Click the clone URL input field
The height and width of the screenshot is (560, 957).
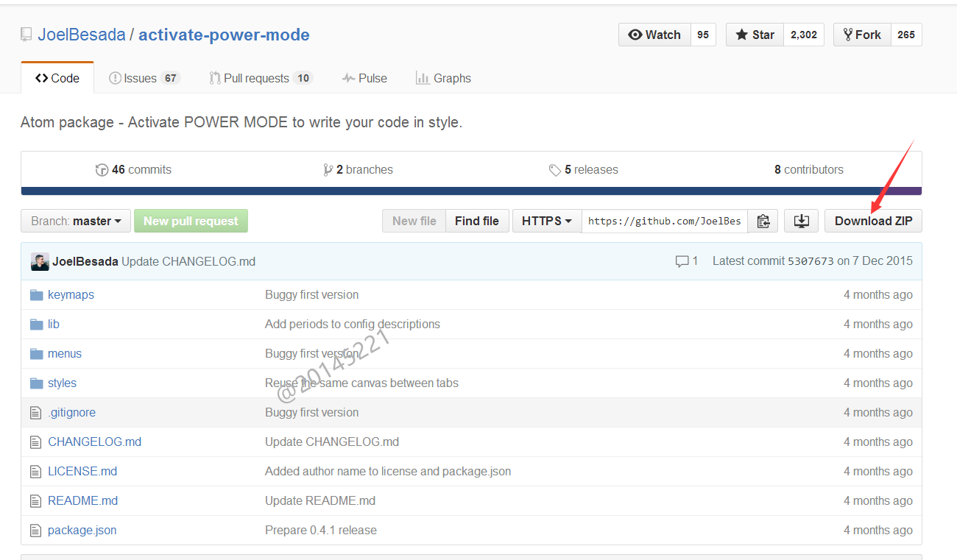pos(665,221)
